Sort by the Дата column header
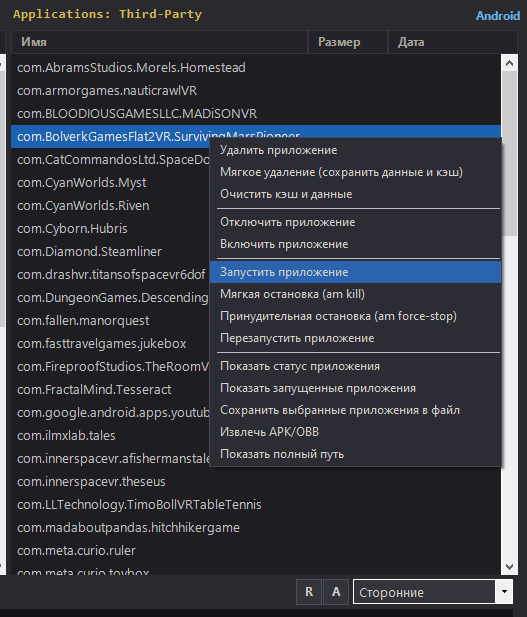This screenshot has height=617, width=527. (x=453, y=42)
